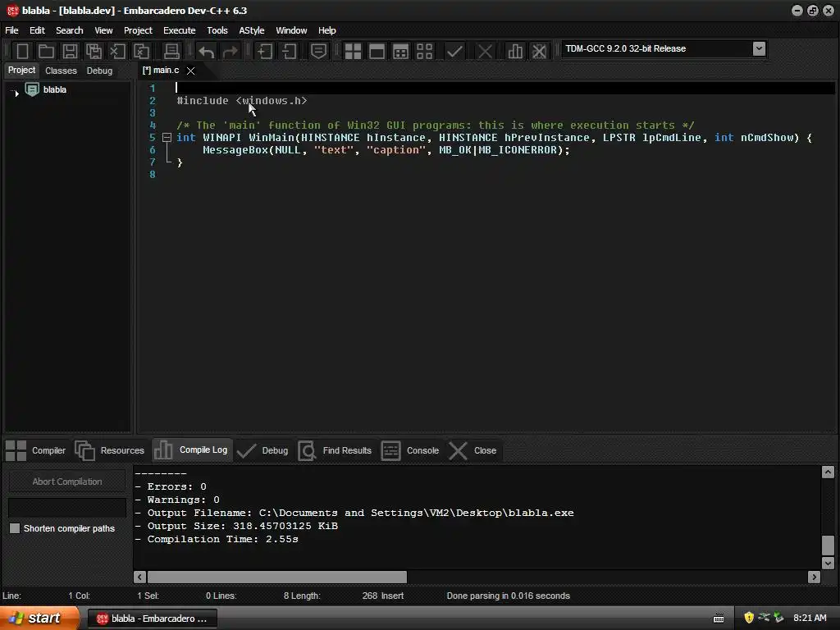Click the Windows start button

(39, 619)
